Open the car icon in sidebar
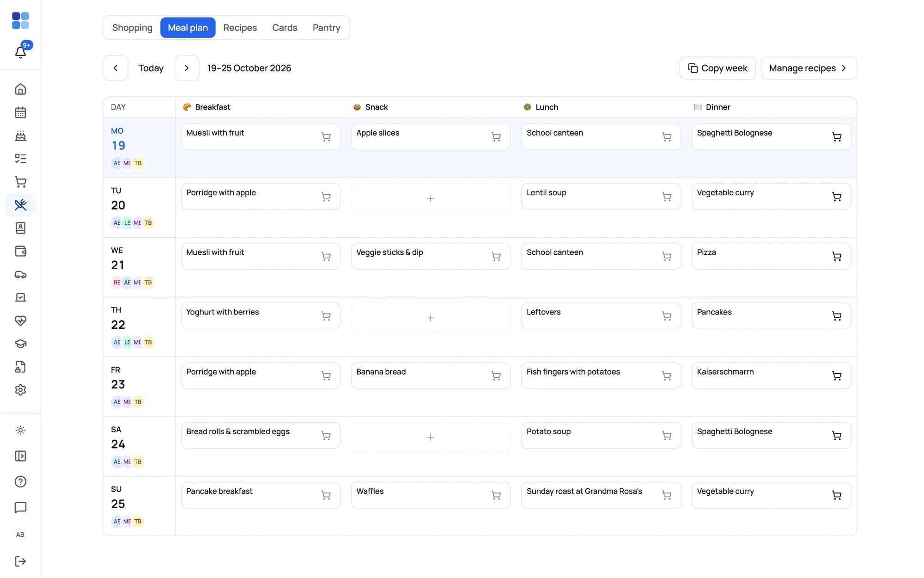The image size is (924, 578). point(20,274)
